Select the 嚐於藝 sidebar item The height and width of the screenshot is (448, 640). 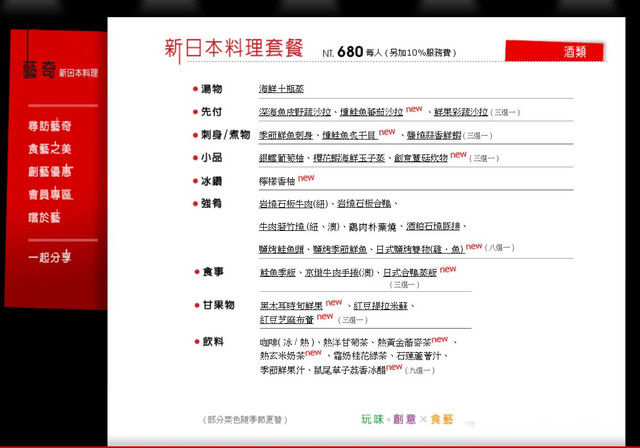click(43, 216)
